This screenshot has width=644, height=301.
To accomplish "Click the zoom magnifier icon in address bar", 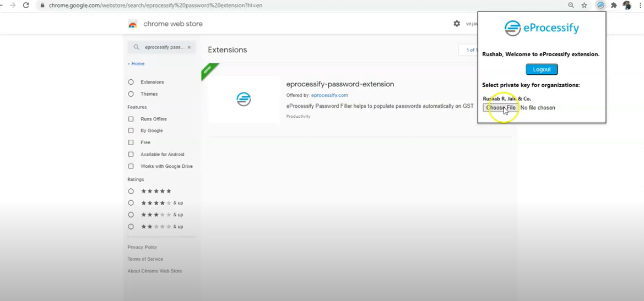I will (x=571, y=6).
